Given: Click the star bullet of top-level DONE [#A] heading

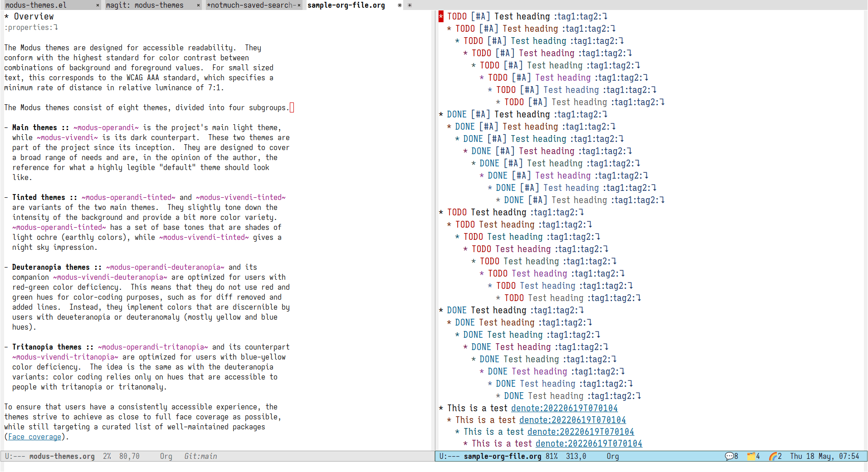Looking at the screenshot, I should [441, 114].
